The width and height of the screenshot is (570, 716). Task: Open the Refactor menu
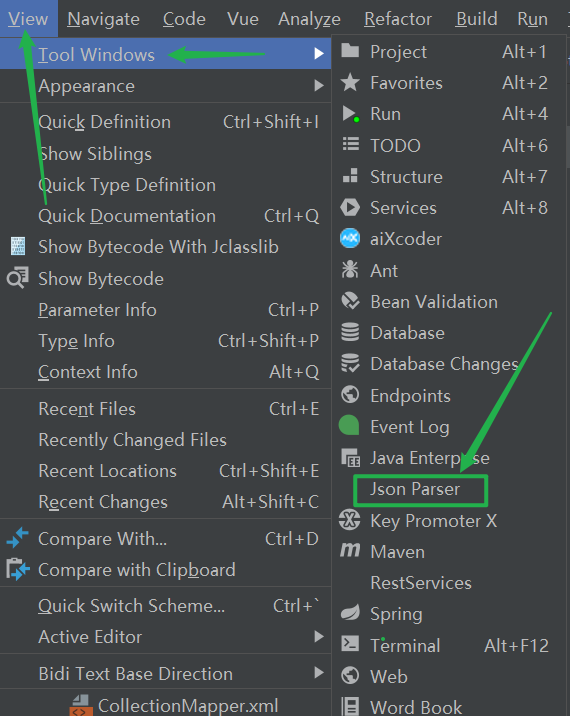point(398,19)
